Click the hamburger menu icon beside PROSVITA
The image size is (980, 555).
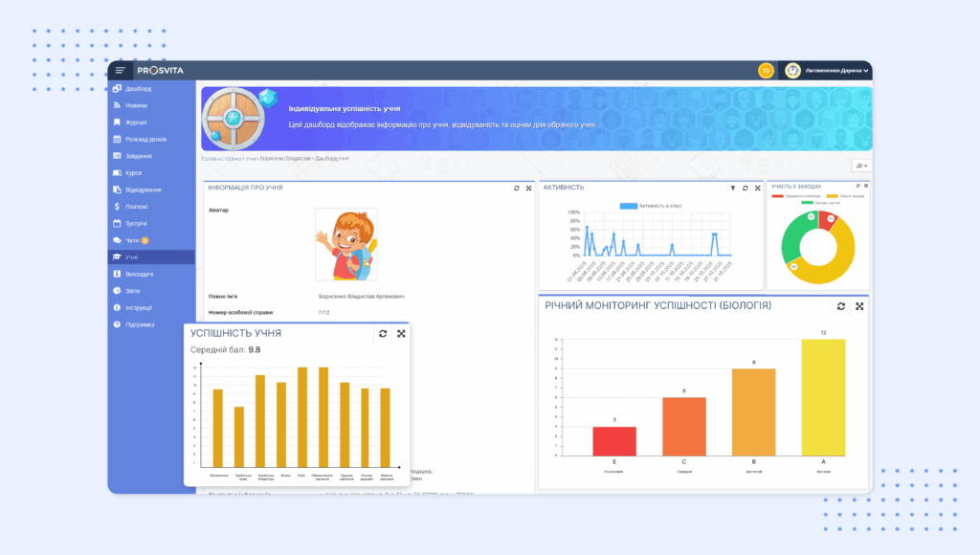point(120,71)
